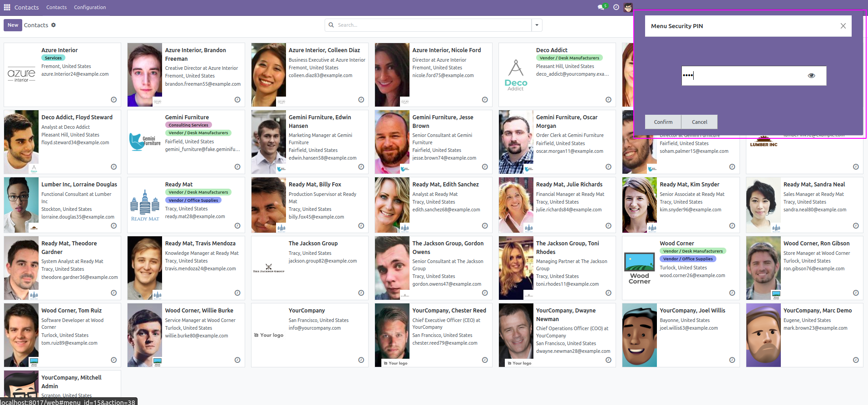Open the apps grid home menu icon
Image resolution: width=868 pixels, height=405 pixels.
[7, 7]
